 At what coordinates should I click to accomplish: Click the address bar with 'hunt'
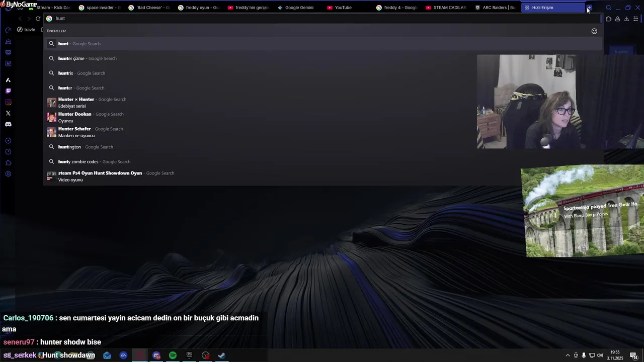pyautogui.click(x=322, y=19)
